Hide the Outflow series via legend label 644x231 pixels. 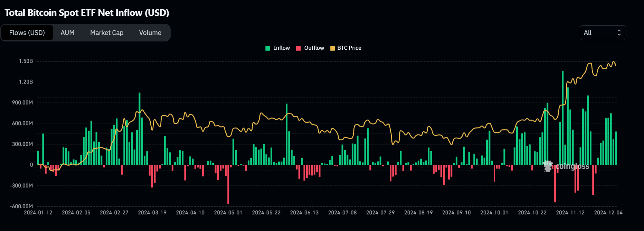[314, 48]
